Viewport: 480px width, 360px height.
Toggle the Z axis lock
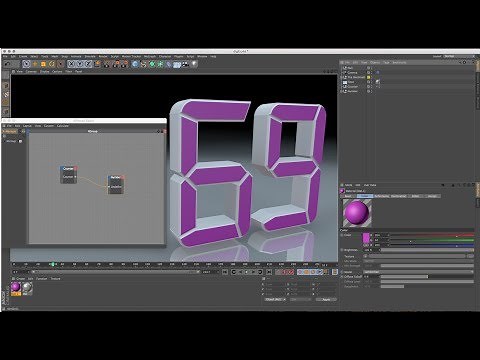[x=88, y=64]
